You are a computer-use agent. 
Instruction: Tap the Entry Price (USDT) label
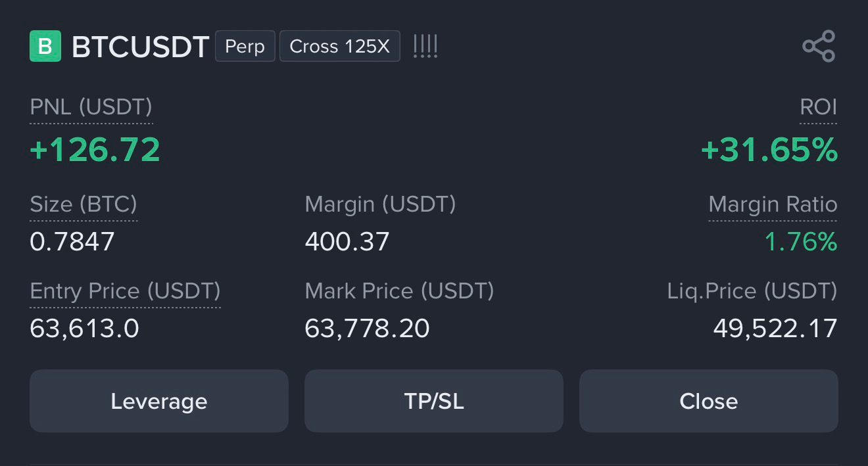125,291
